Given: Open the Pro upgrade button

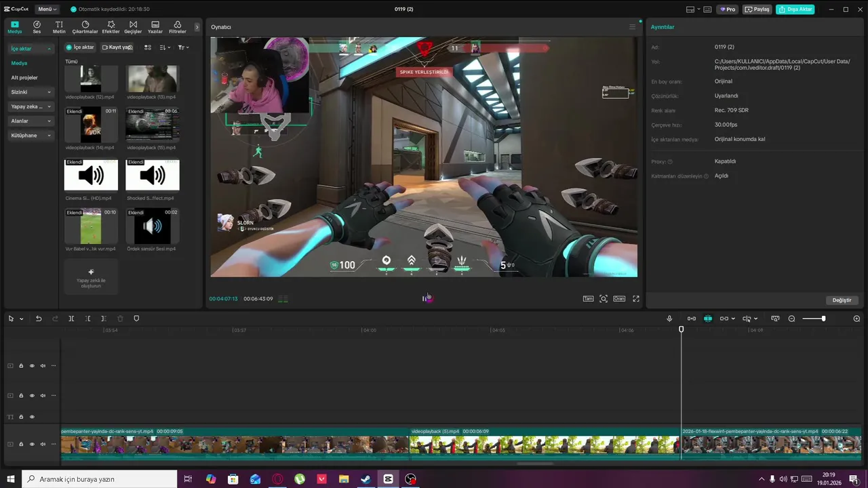Looking at the screenshot, I should pos(728,9).
